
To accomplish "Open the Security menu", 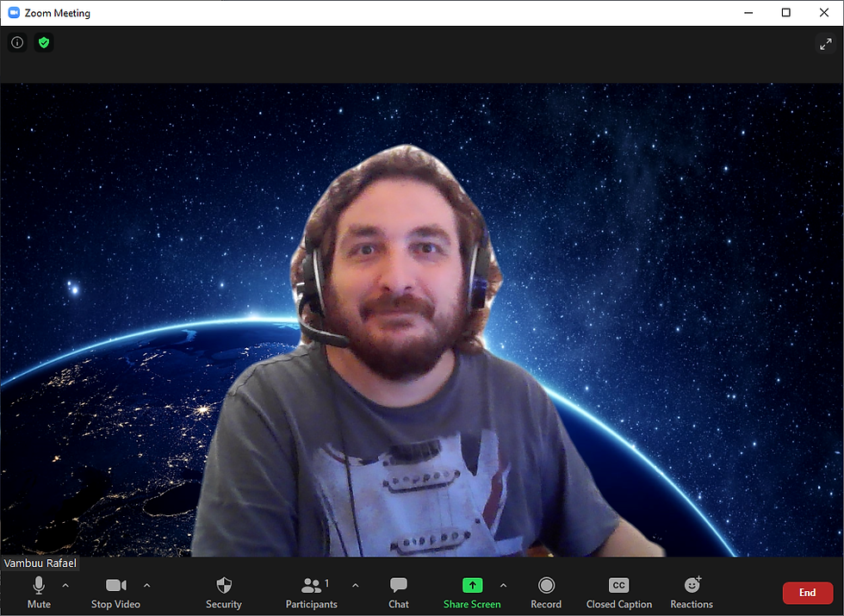I will (x=224, y=592).
